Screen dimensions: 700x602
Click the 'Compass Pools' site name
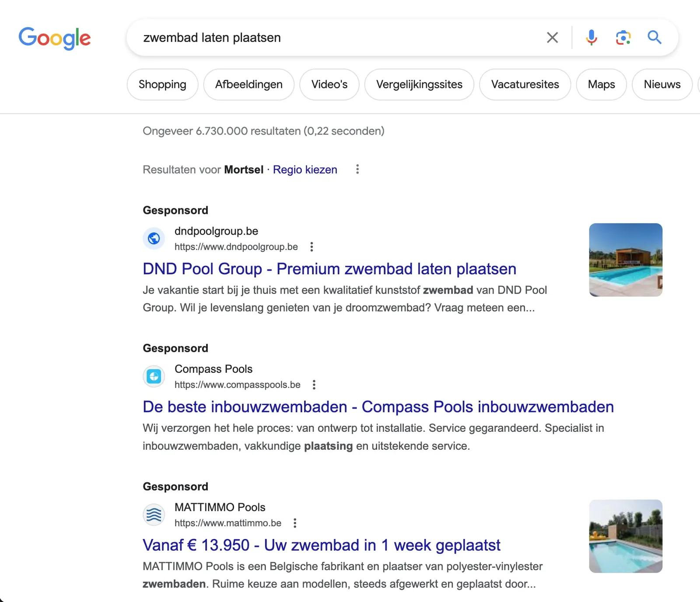click(x=213, y=369)
